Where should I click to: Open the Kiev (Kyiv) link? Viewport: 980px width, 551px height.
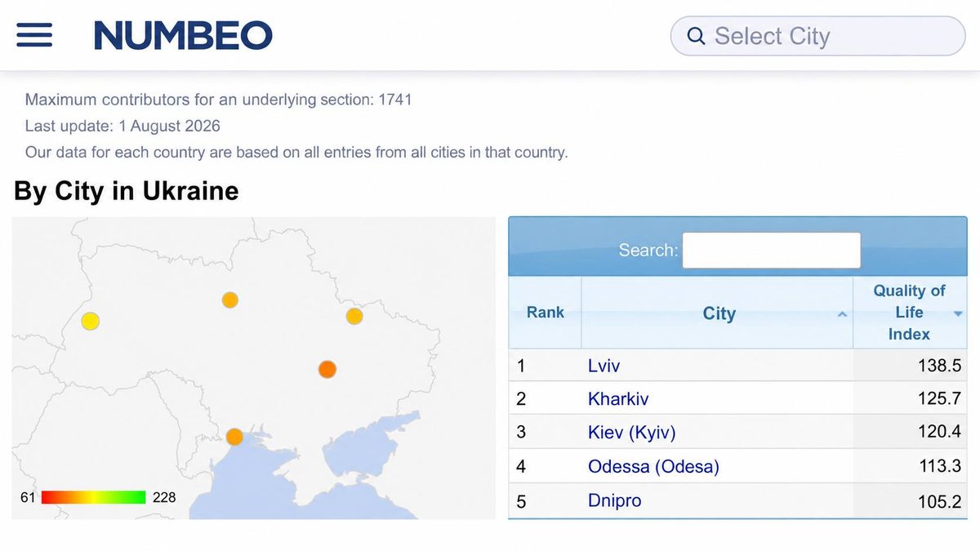(632, 433)
